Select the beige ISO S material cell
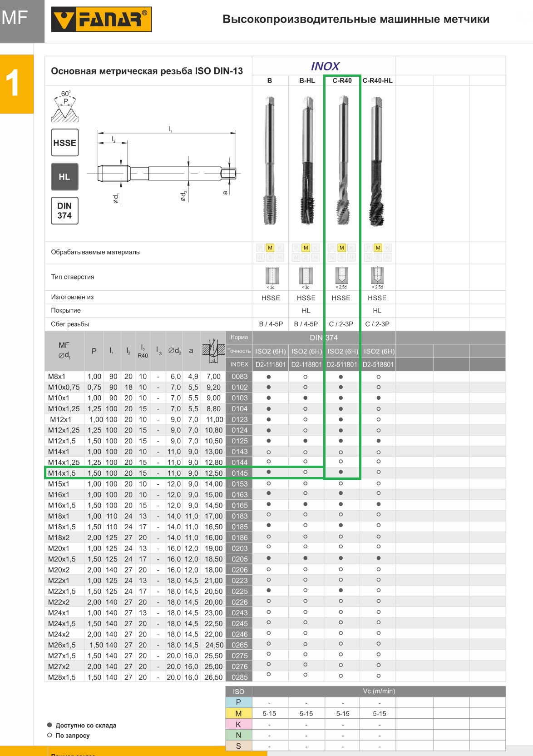Viewport: 533px width, 756px height. point(238,746)
